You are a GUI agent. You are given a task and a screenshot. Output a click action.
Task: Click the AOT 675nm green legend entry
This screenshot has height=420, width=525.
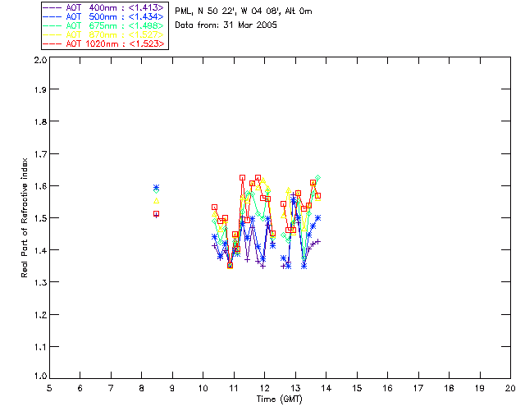coord(103,25)
